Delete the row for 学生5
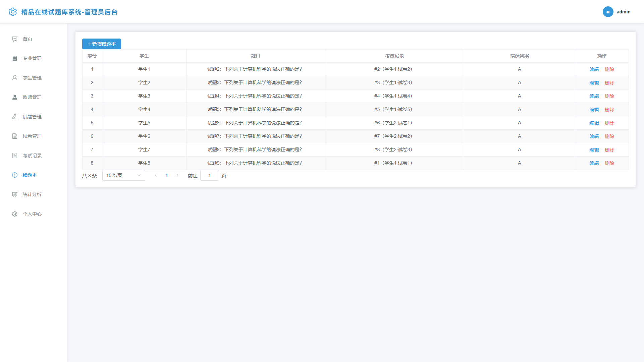 click(x=609, y=123)
